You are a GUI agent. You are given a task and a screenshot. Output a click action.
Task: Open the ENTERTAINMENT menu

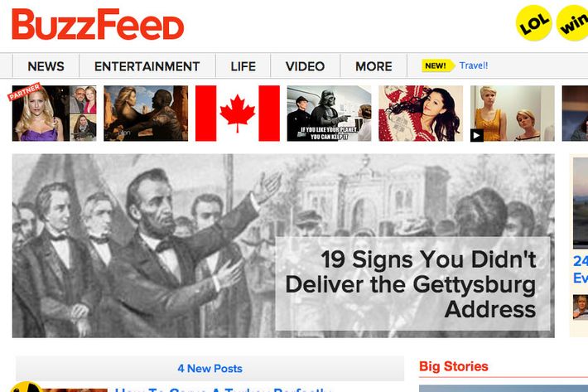(x=147, y=66)
